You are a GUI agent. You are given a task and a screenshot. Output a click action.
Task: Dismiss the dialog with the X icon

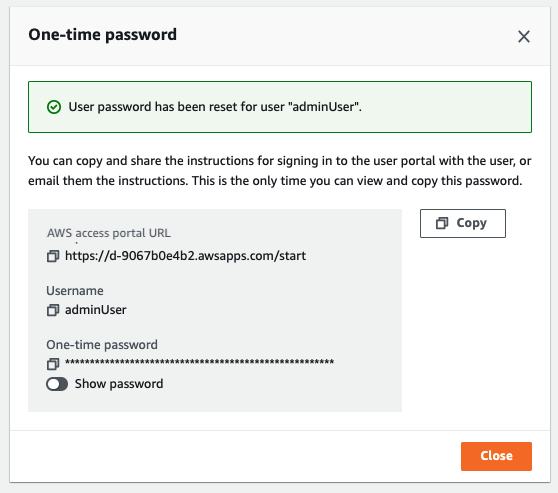click(x=523, y=36)
